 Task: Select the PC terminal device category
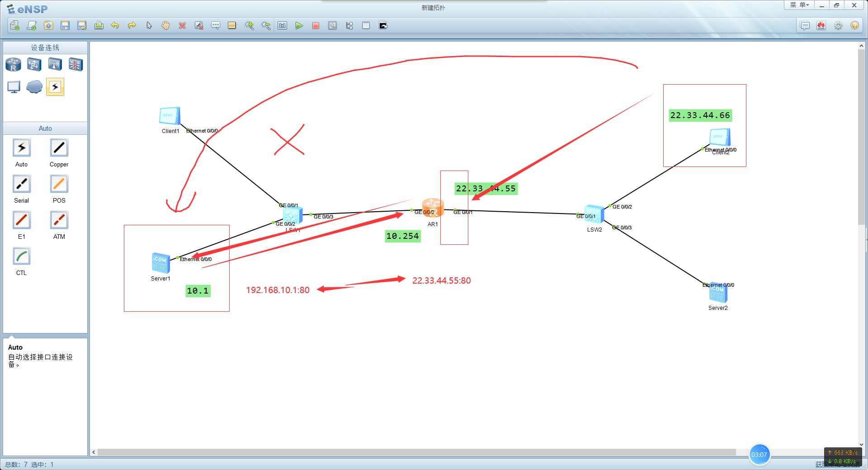[x=14, y=86]
